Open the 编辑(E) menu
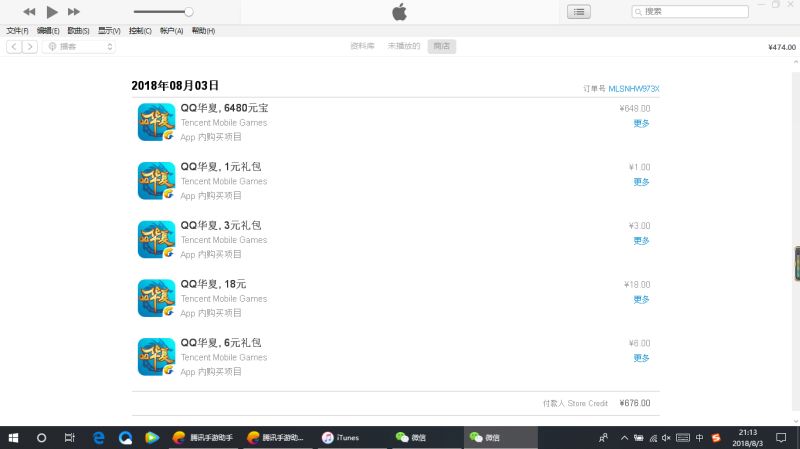 pos(48,31)
